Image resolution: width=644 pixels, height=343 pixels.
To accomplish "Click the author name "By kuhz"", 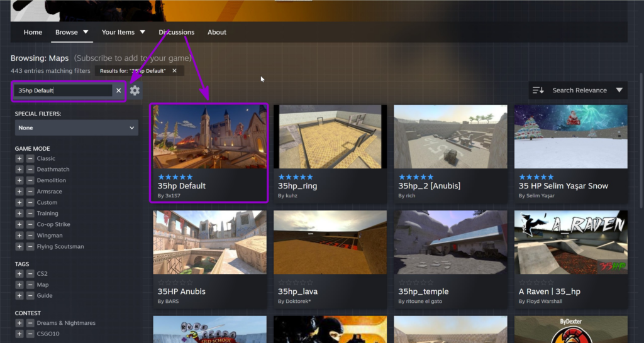I will click(287, 196).
